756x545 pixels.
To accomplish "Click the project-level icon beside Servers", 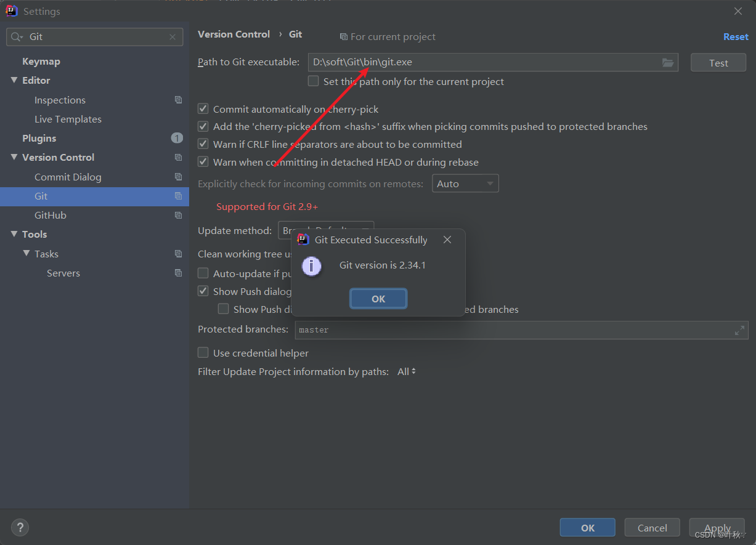I will pyautogui.click(x=178, y=273).
